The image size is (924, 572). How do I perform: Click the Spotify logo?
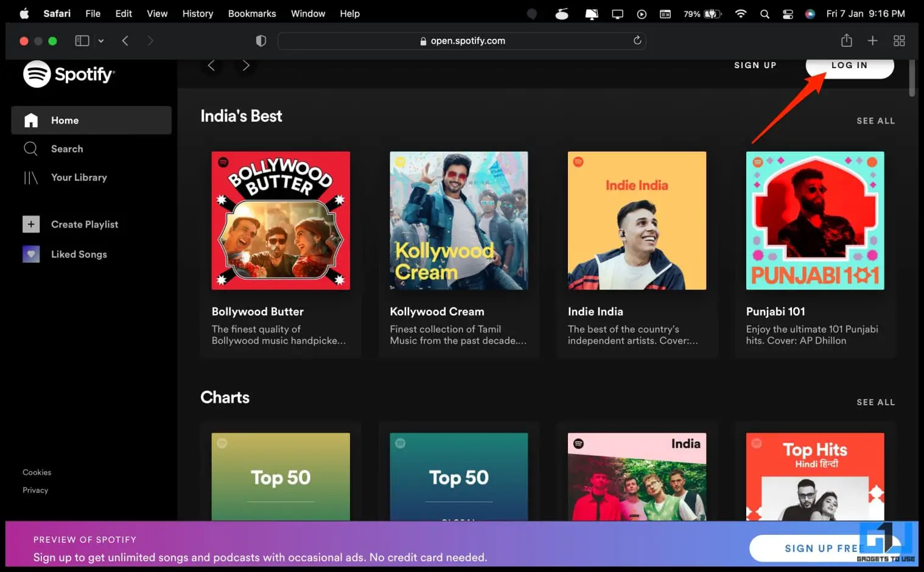coord(69,74)
